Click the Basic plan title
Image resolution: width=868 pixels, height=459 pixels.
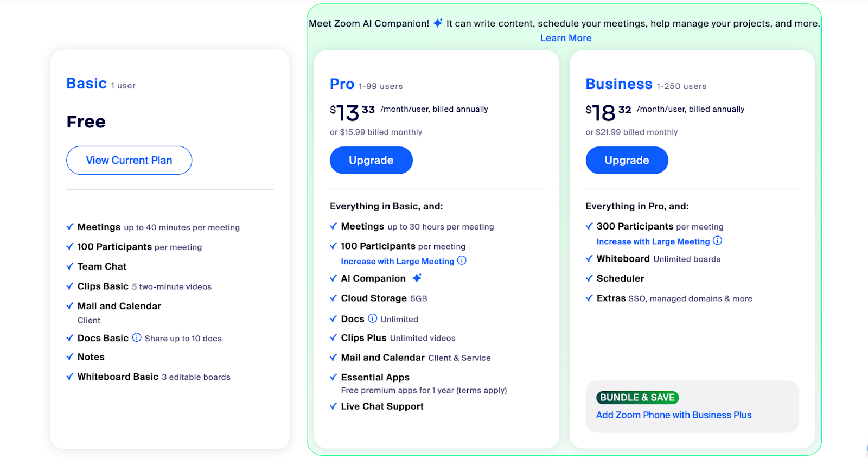(x=87, y=84)
